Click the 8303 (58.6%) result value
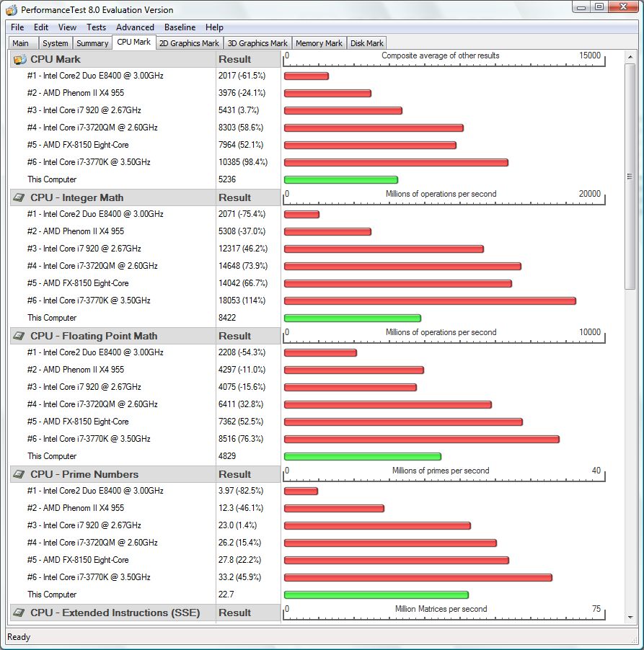 241,128
